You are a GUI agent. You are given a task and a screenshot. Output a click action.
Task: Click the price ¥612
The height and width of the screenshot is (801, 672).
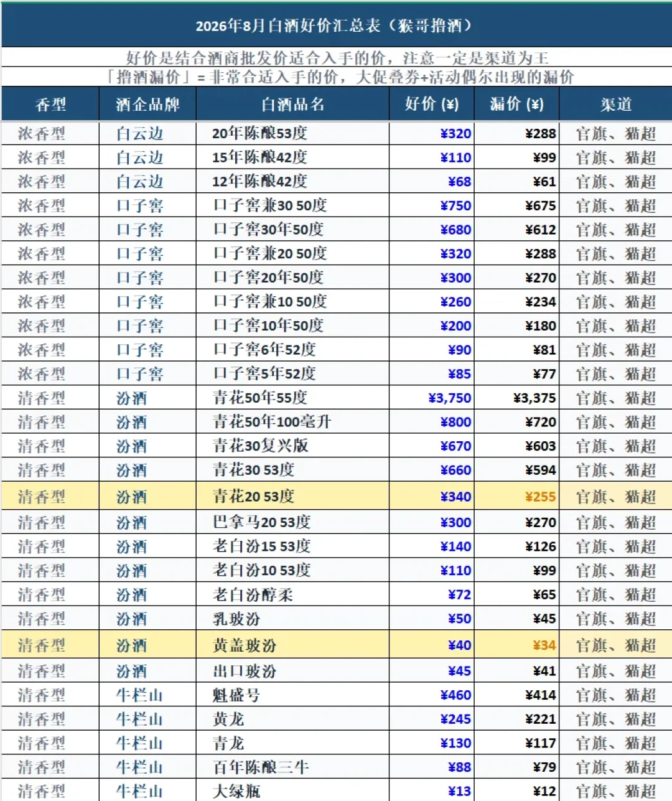pos(540,230)
